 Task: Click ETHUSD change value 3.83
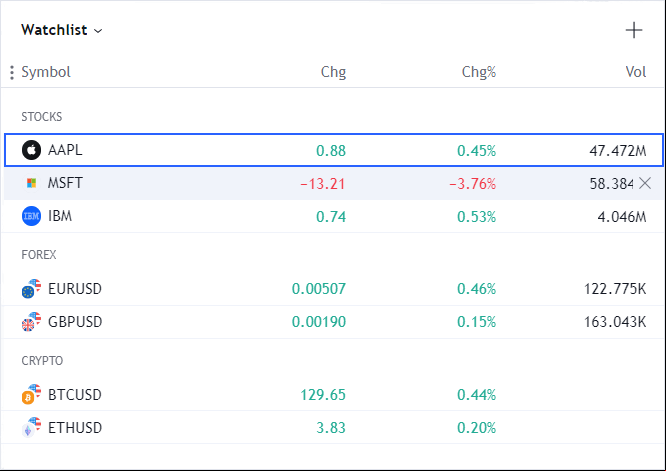[331, 428]
